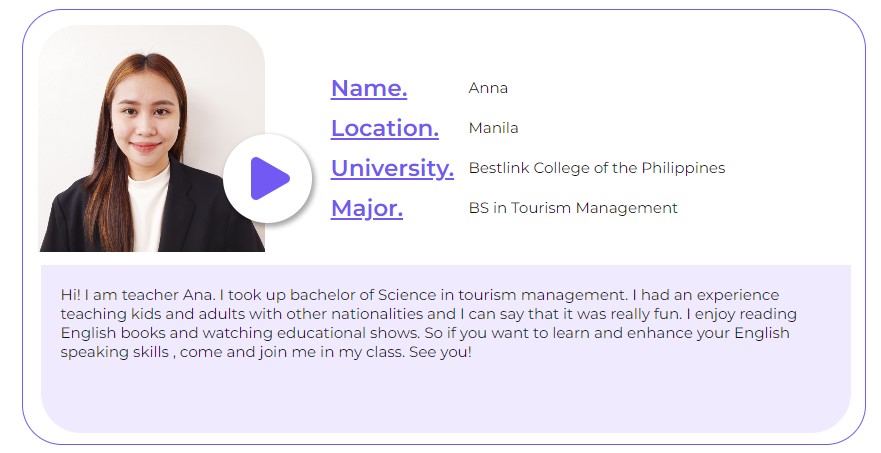Screen dimensions: 881x453
Task: Click BS in Tourism Management text
Action: (573, 208)
